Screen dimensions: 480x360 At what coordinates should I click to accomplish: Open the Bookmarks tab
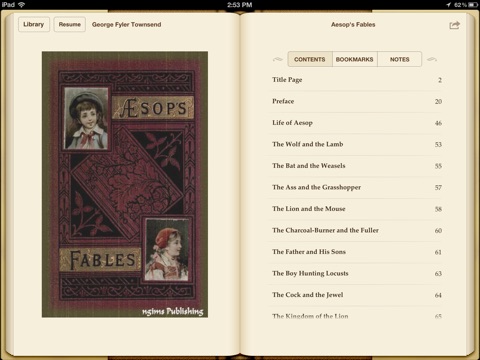click(355, 59)
